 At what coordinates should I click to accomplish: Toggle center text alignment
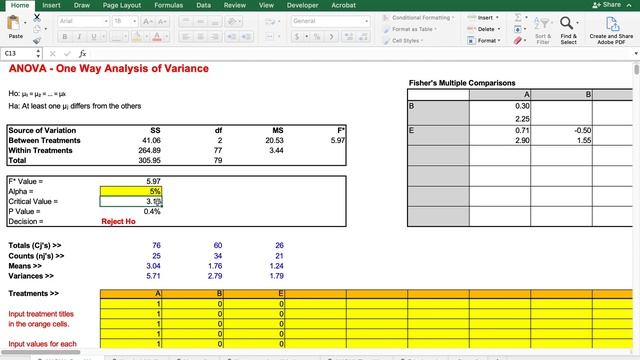pyautogui.click(x=200, y=37)
